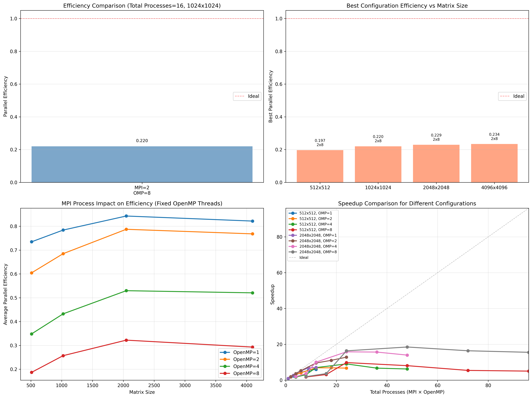
Task: Click Ideal legend in top-left chart
Action: (x=247, y=96)
